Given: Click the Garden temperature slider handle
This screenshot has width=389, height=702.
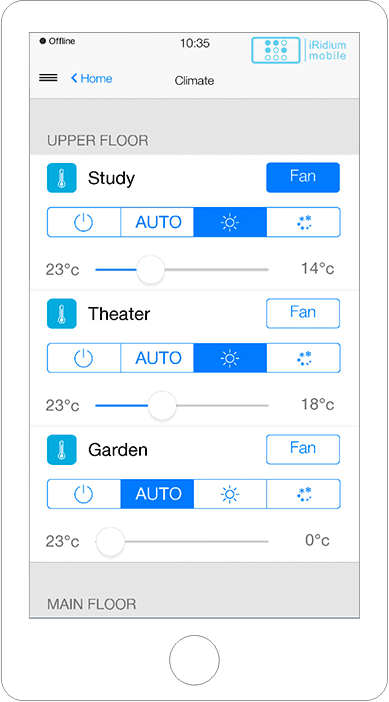Looking at the screenshot, I should coord(111,541).
